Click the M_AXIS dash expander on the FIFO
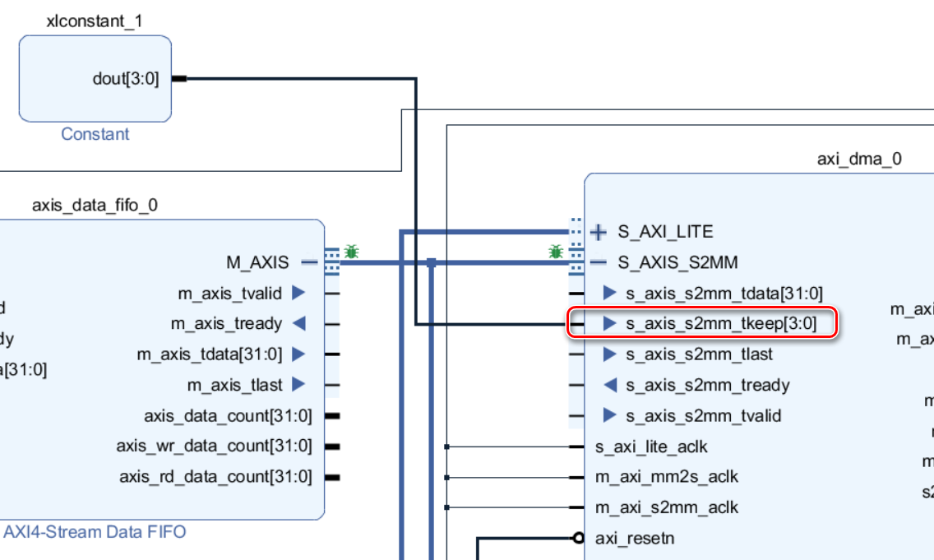 (x=310, y=261)
